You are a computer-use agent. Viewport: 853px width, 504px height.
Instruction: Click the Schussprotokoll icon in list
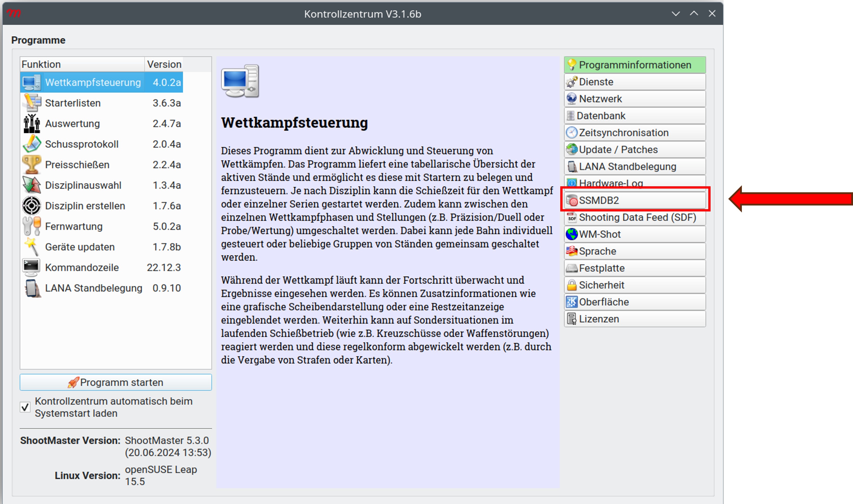pos(32,144)
